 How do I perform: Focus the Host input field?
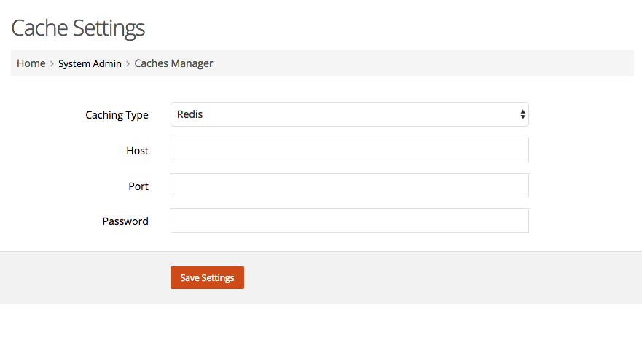tap(350, 150)
